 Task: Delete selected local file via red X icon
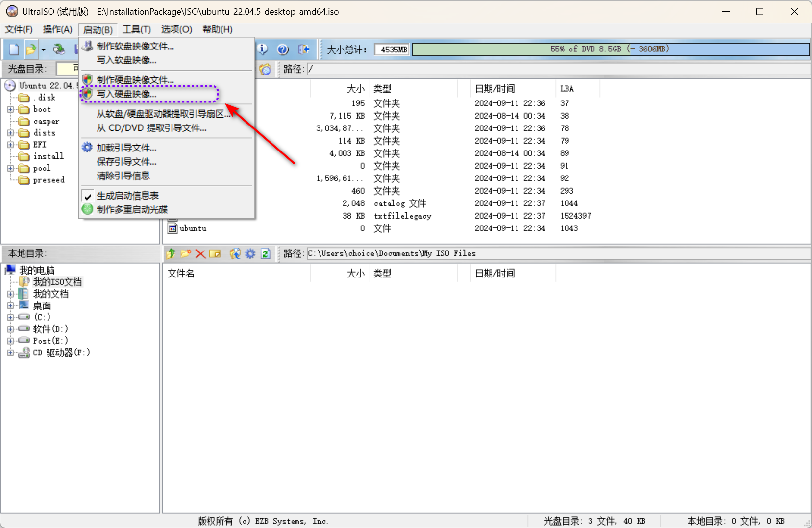[200, 253]
